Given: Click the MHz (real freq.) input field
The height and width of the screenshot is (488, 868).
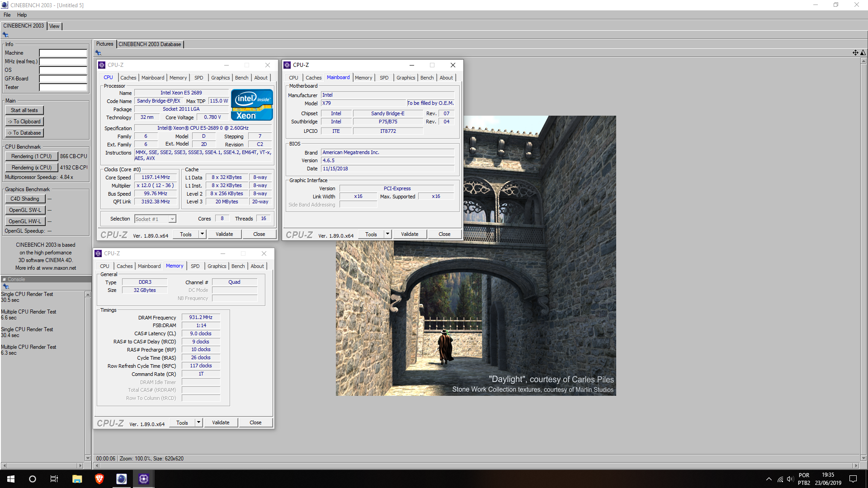Looking at the screenshot, I should pyautogui.click(x=63, y=61).
